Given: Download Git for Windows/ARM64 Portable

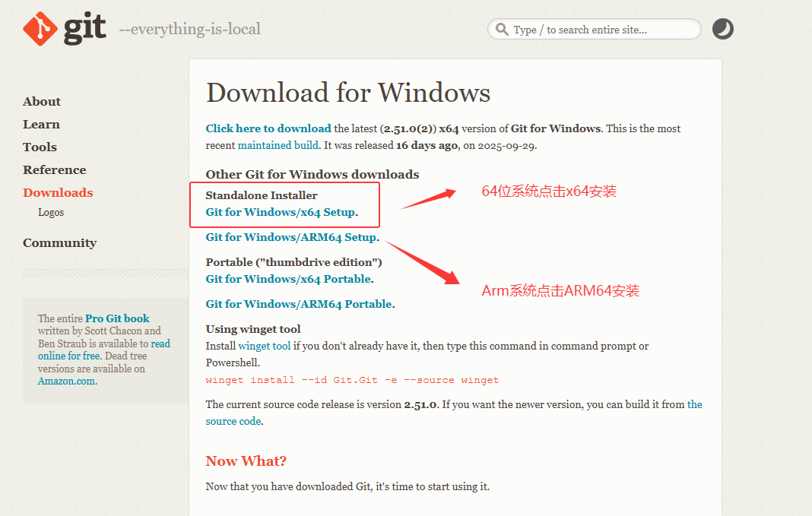Looking at the screenshot, I should pos(299,304).
